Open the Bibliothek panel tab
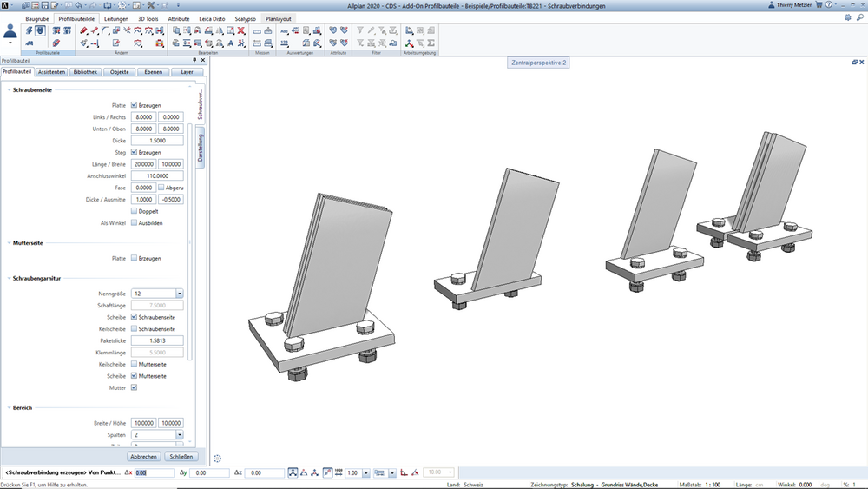The image size is (868, 489). [85, 72]
